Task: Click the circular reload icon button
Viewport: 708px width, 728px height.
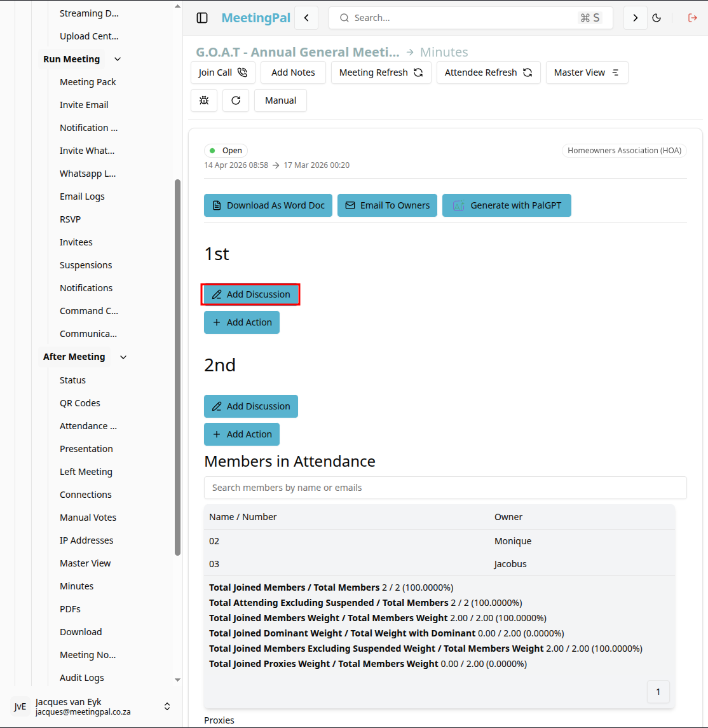Action: pos(236,100)
